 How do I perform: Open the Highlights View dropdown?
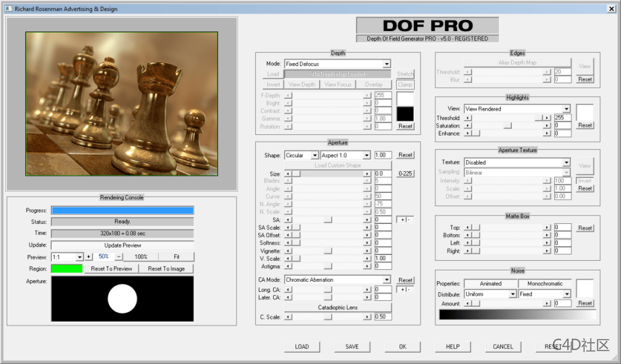516,109
